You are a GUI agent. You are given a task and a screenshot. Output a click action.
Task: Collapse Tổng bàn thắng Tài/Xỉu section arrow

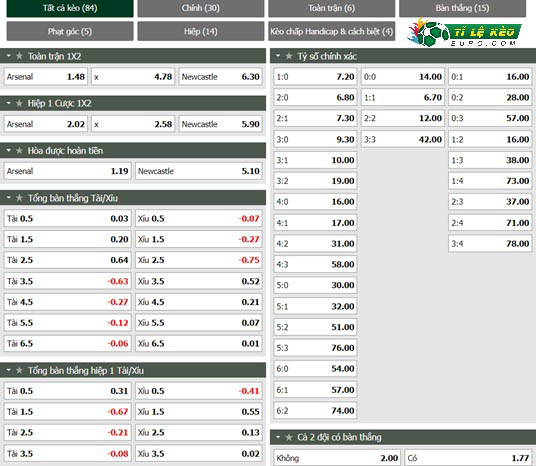point(9,198)
